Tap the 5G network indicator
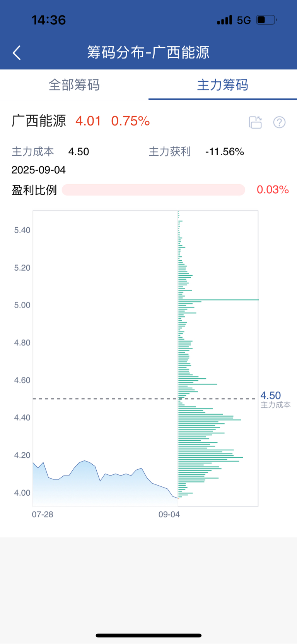 [x=244, y=20]
